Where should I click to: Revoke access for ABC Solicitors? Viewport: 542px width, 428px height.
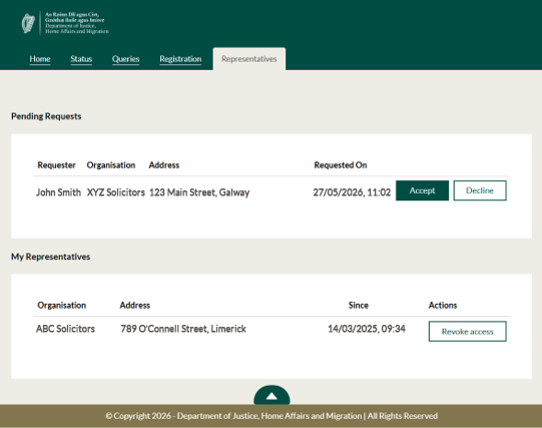coord(467,332)
